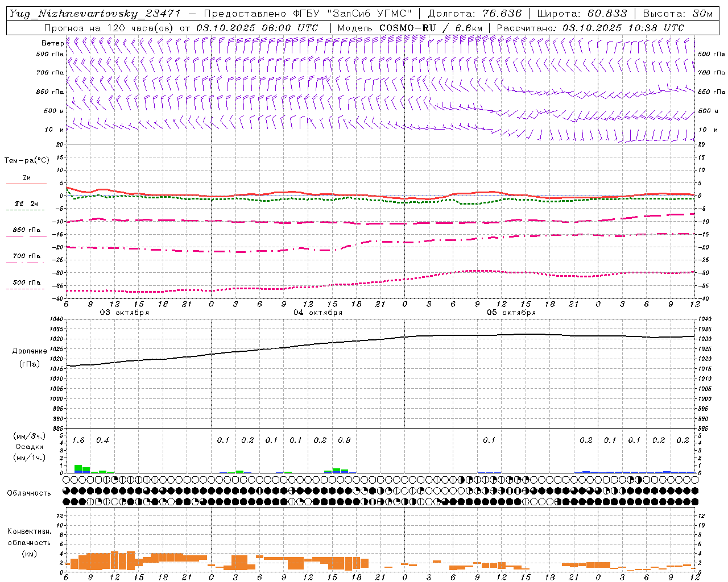728x582 pixels.
Task: Select the Долгота: 76.636 value
Action: tap(475, 14)
